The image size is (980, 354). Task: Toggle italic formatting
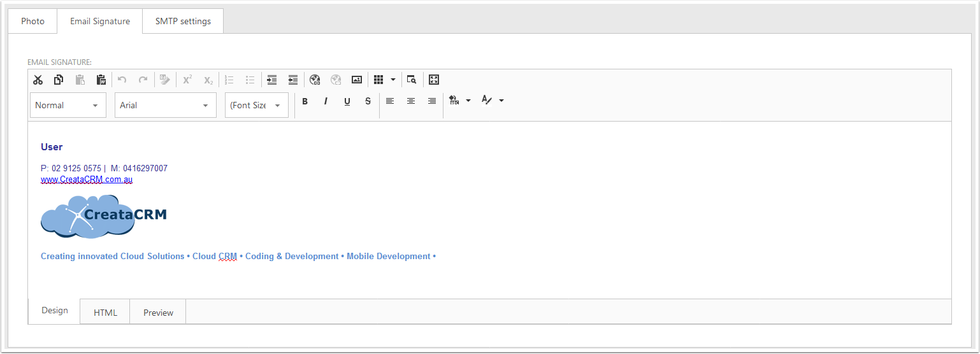pyautogui.click(x=326, y=101)
